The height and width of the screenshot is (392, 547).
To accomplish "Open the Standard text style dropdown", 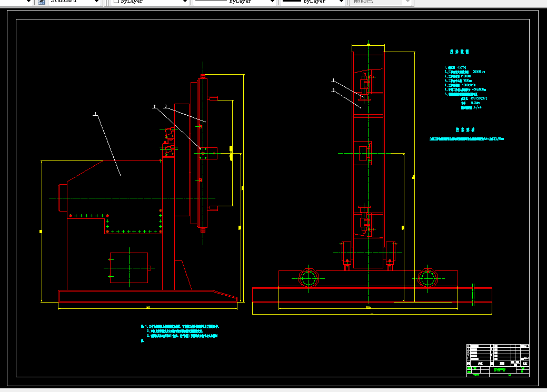I will click(97, 2).
